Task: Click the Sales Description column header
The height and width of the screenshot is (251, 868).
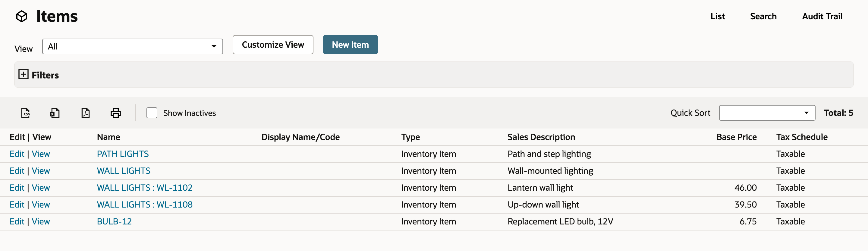Action: (541, 137)
